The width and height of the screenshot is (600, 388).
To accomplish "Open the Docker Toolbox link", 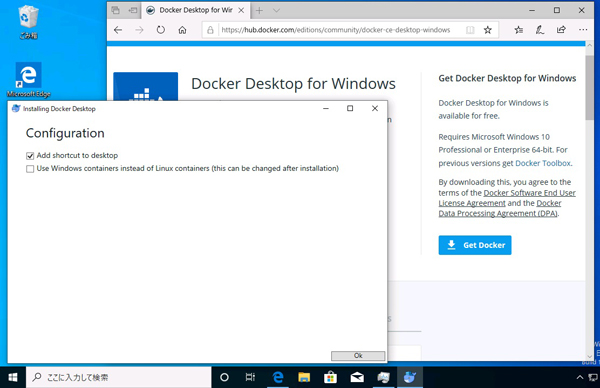I will click(543, 163).
